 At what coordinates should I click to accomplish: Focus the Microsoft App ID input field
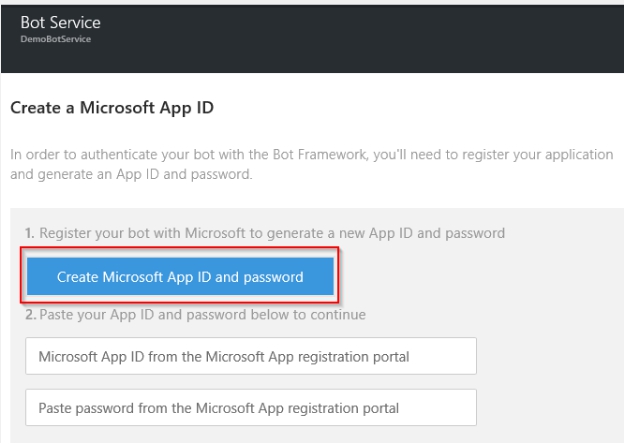point(250,355)
